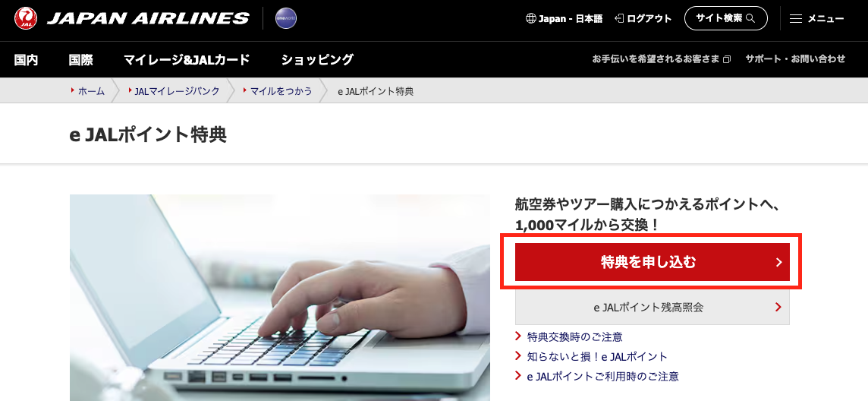
Task: Click the globe icon beside Japan - 日本語
Action: click(530, 18)
